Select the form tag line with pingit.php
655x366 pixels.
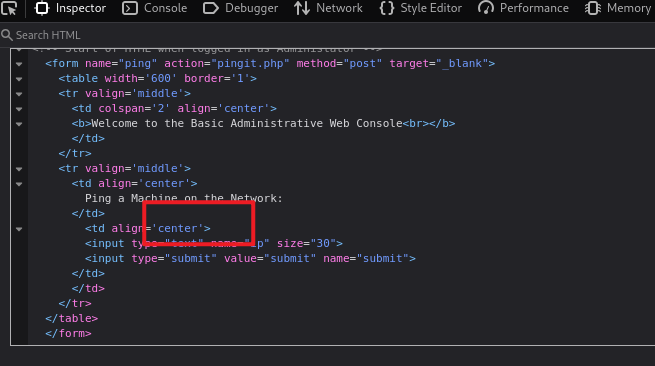tap(270, 64)
